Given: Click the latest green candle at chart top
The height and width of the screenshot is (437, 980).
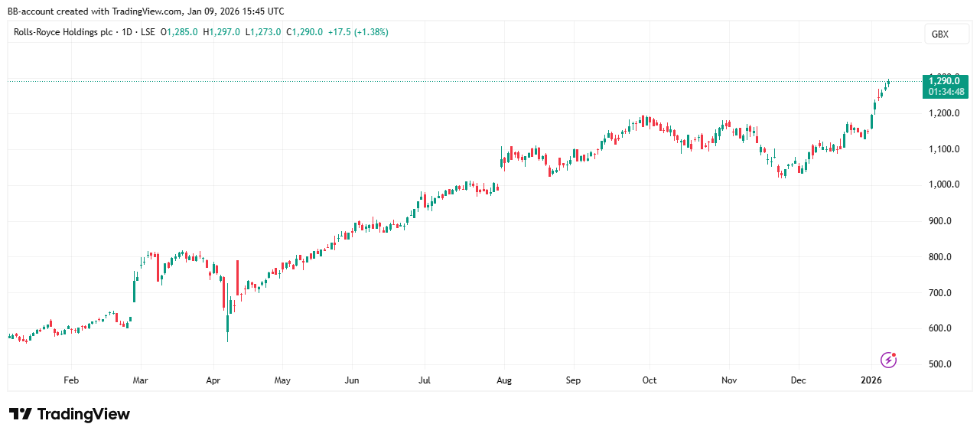Looking at the screenshot, I should [x=888, y=81].
